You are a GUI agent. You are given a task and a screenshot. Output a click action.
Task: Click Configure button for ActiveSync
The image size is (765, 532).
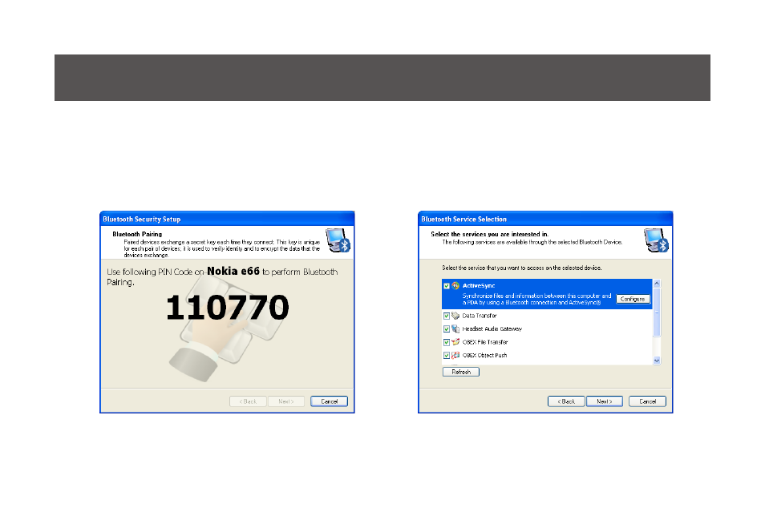[x=633, y=299]
